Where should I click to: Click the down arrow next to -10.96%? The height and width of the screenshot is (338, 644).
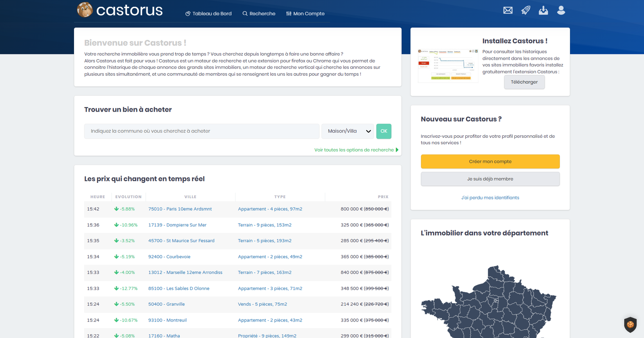[116, 225]
